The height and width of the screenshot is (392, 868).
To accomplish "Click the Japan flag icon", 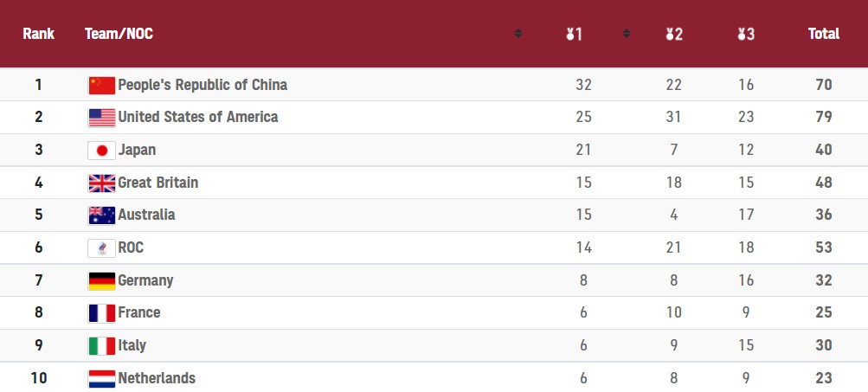I will 102,151.
